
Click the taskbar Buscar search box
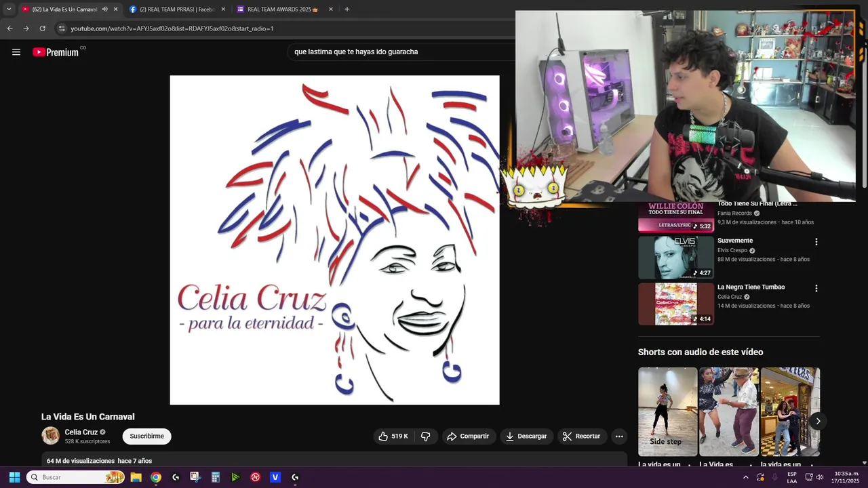click(x=76, y=477)
